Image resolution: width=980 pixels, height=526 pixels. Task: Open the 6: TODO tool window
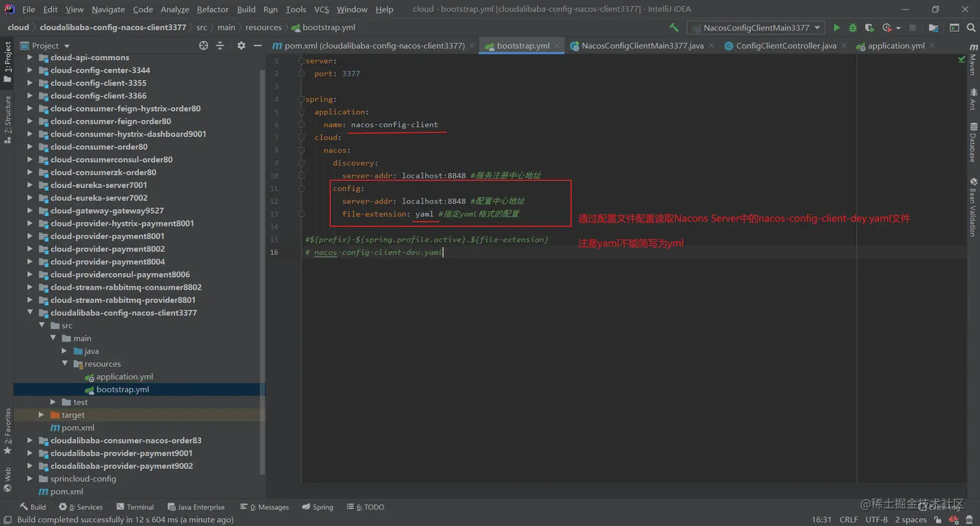point(366,507)
